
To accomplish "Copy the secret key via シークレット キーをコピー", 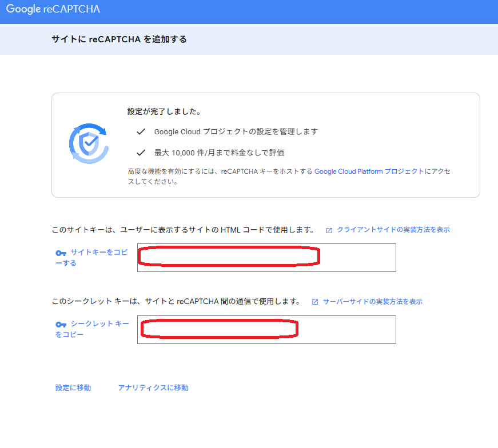I will tap(92, 329).
